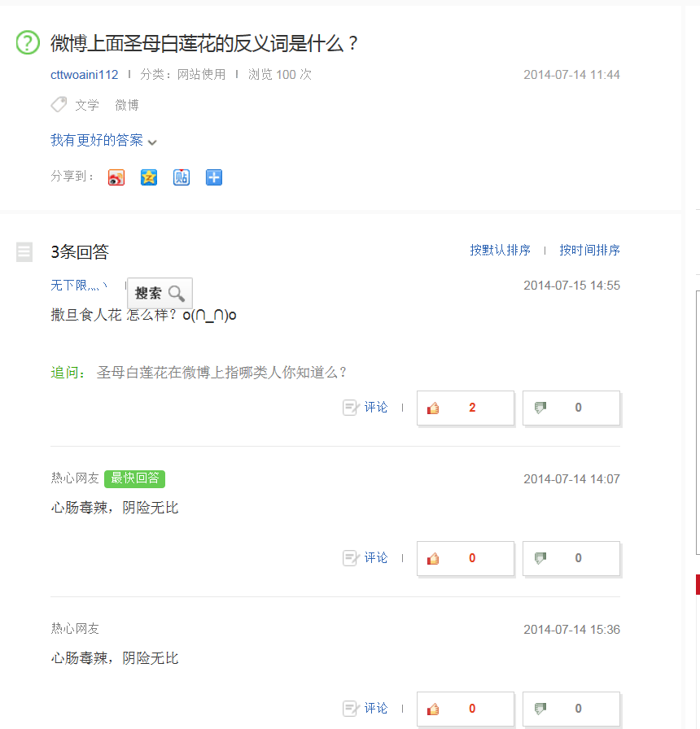Downvote the answer posted at 14:07
The height and width of the screenshot is (729, 700).
point(571,558)
